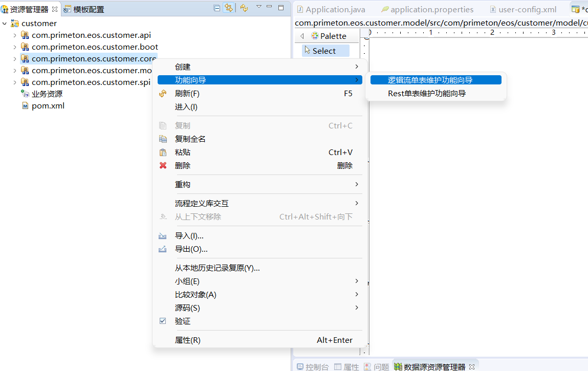588x371 pixels.
Task: Click the 控制台 console icon at the bottom
Action: tap(299, 367)
